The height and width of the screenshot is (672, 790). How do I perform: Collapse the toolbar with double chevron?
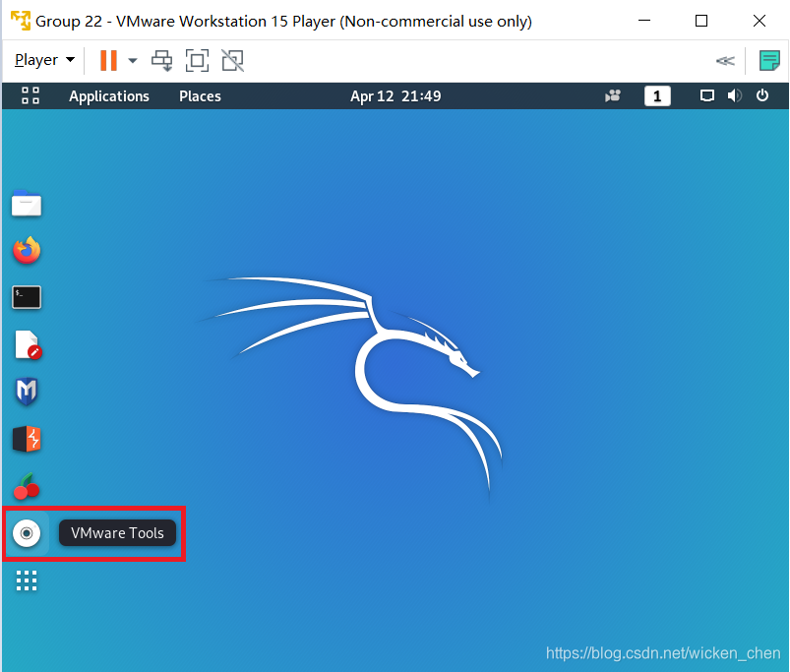[725, 61]
